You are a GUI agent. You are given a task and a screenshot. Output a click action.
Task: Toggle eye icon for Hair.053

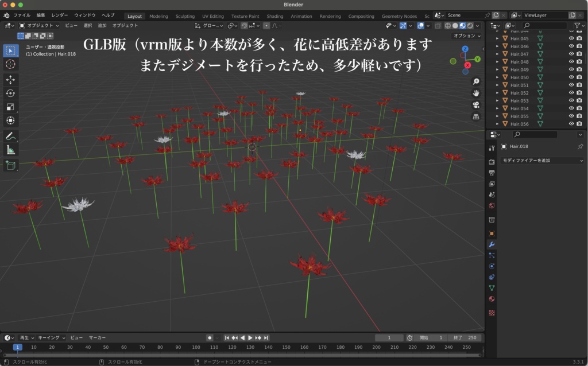click(571, 100)
